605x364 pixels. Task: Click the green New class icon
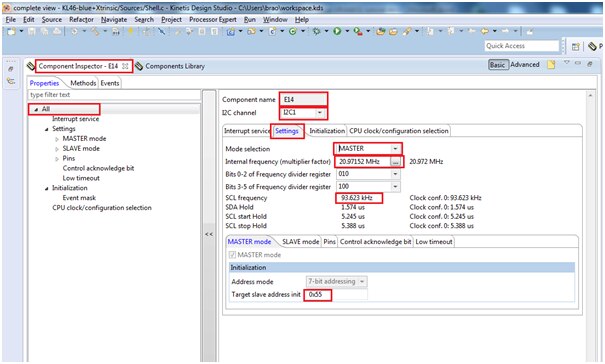point(293,31)
